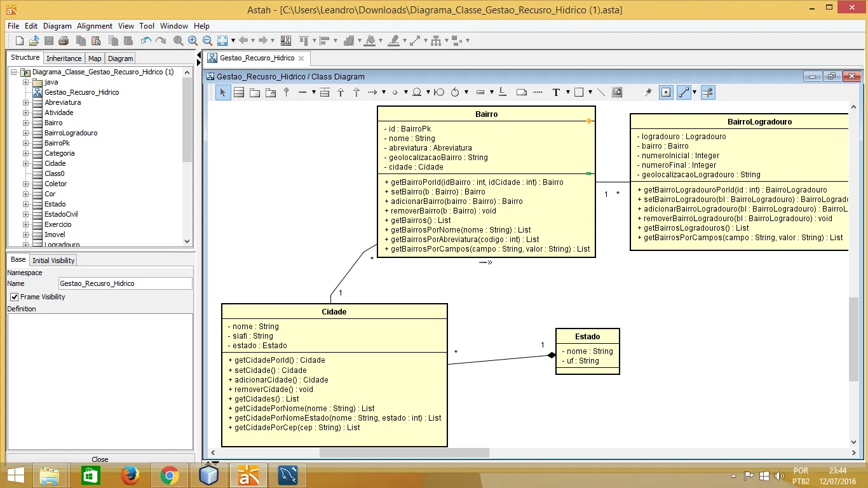This screenshot has height=488, width=868.
Task: Select the Generalization arrow tool
Action: tap(341, 93)
